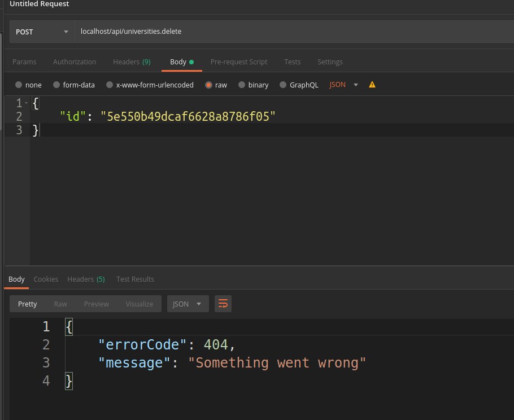Toggle the response word wrap icon

(223, 304)
